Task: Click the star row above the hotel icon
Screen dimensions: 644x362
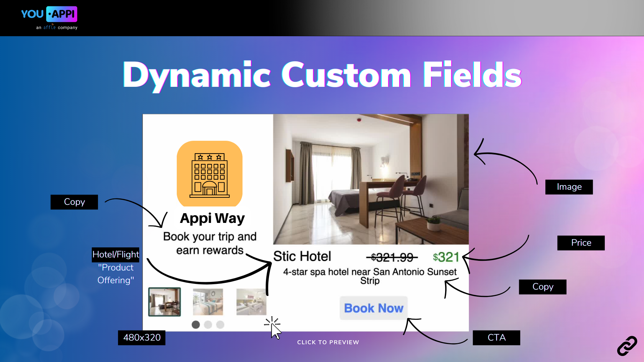Action: pos(209,157)
